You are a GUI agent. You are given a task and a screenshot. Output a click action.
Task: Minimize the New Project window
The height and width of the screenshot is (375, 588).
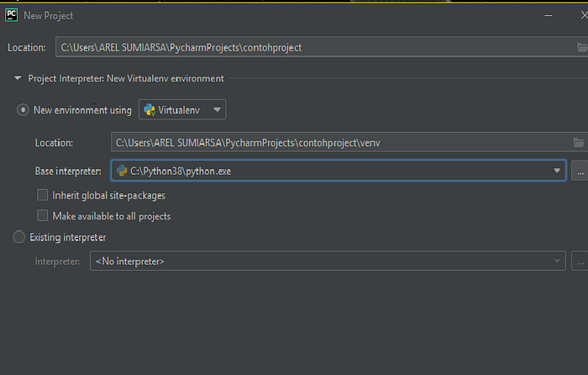tap(549, 15)
